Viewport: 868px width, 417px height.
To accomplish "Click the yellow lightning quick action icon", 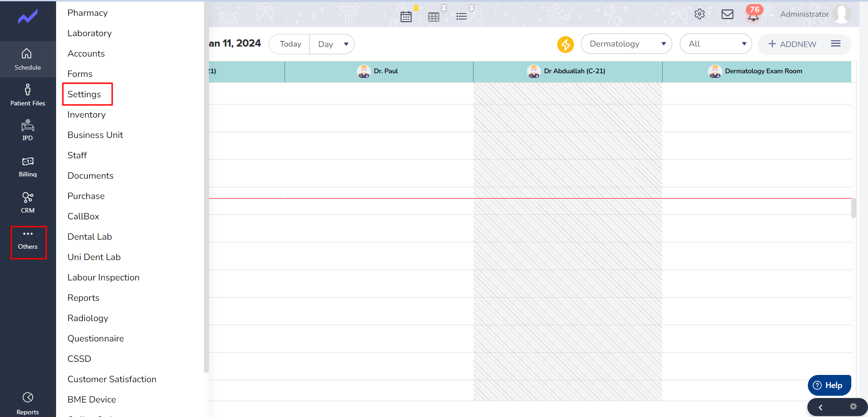I will pyautogui.click(x=565, y=44).
